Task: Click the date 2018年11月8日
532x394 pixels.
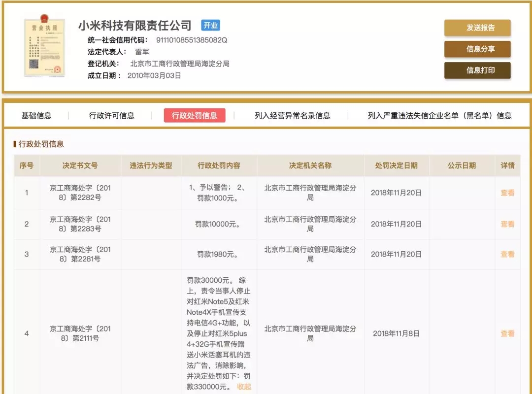Action: [396, 333]
